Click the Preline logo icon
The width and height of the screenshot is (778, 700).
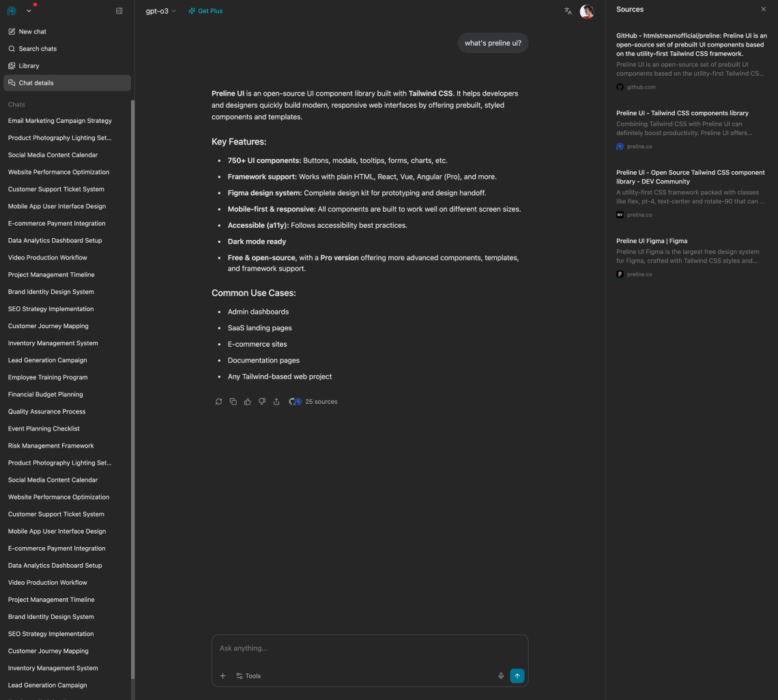coord(12,10)
